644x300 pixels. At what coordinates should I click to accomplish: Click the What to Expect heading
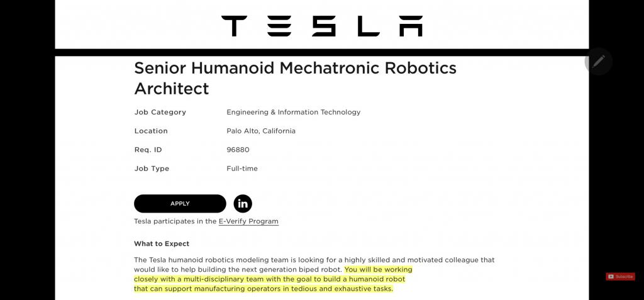coord(162,243)
